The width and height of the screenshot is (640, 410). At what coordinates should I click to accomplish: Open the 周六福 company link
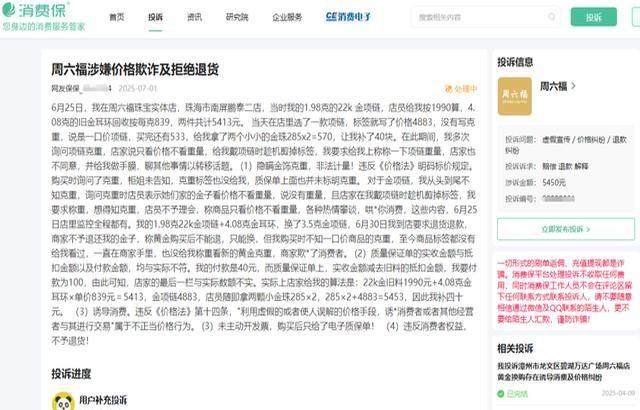point(553,86)
